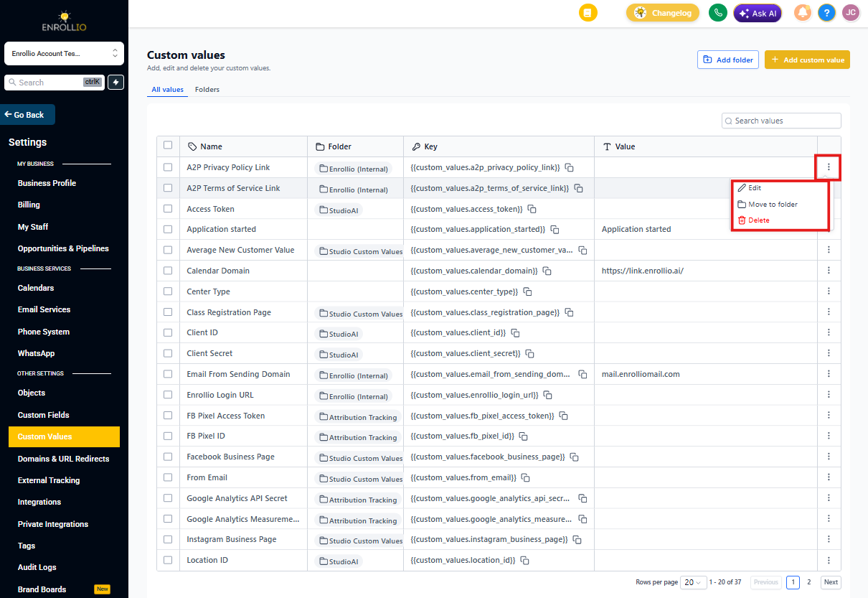Viewport: 868px width, 598px height.
Task: Click the yellow notes icon in header
Action: (x=588, y=13)
